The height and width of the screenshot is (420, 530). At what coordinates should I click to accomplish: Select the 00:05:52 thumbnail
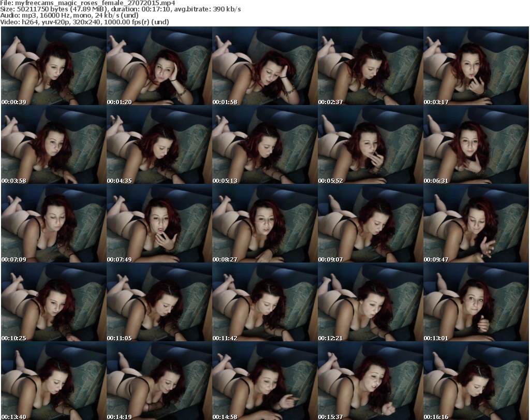(371, 144)
